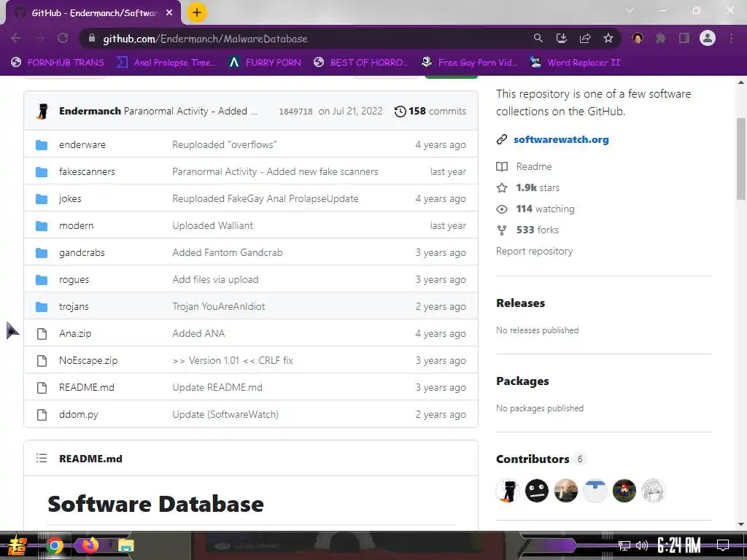
Task: Open 'Added Fantom Gandcrab' commit message
Action: pyautogui.click(x=228, y=252)
